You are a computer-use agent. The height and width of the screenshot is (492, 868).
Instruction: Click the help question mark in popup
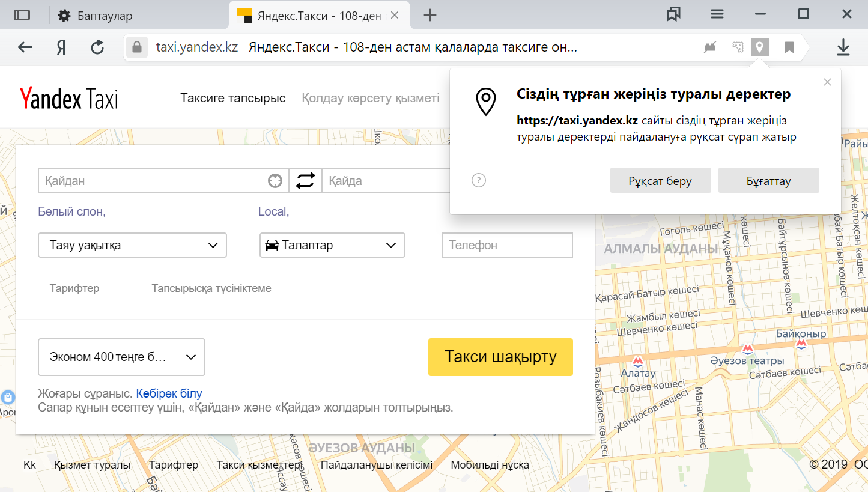point(479,180)
